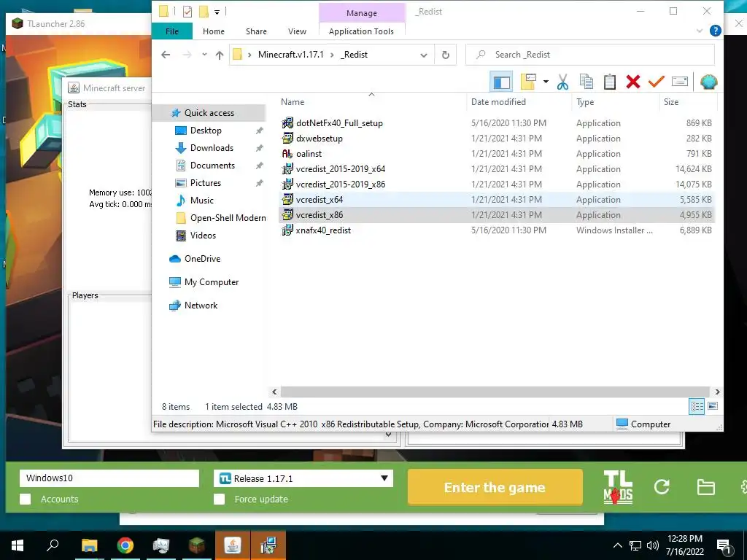Toggle the Accounts checkbox in TLauncher
Image resolution: width=747 pixels, height=560 pixels.
tap(26, 499)
